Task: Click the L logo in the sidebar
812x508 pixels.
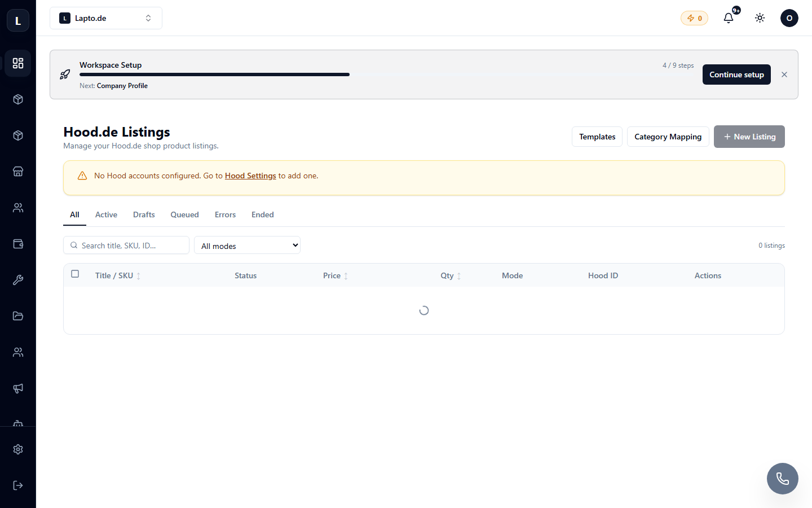Action: [18, 21]
